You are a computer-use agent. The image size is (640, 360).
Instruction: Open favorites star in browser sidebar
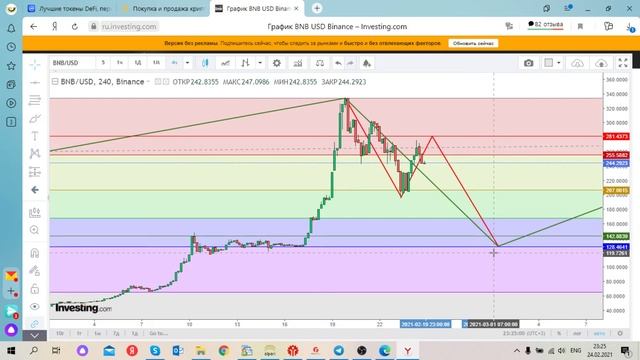click(11, 66)
